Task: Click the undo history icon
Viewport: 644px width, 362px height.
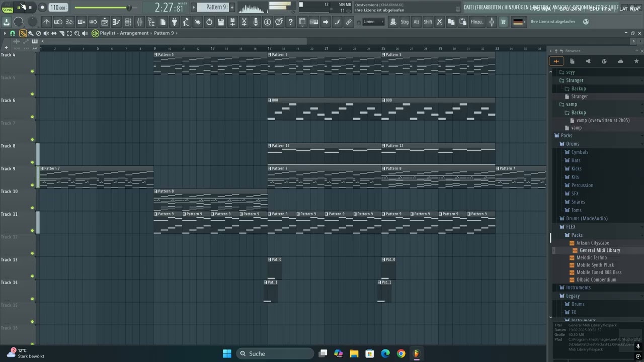Action: pos(209,22)
